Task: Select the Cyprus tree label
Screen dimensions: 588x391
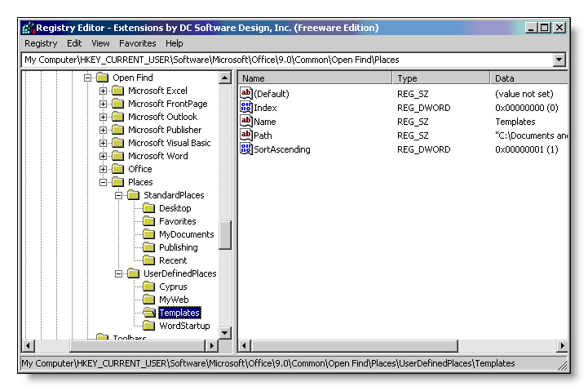Action: pos(173,287)
